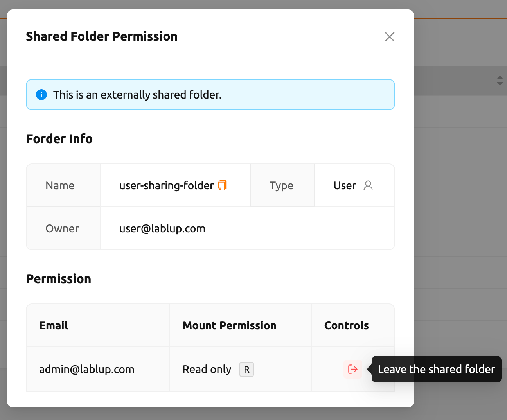507x420 pixels.
Task: Click the Forder Info section heading
Action: [x=59, y=139]
